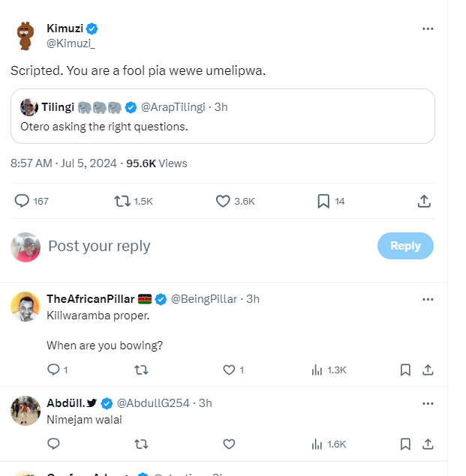Like TheAfricanPillar's comment

[230, 370]
